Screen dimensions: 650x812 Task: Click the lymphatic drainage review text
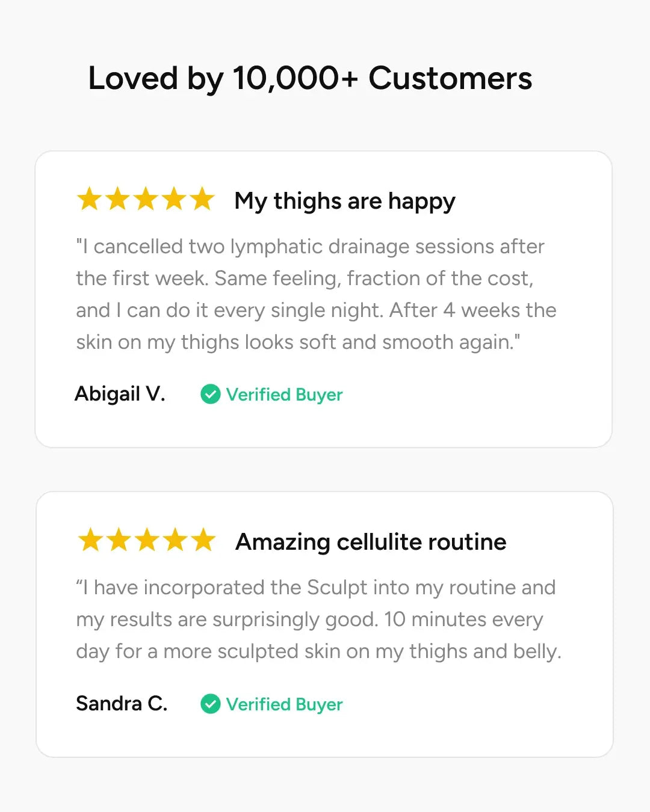tap(316, 294)
